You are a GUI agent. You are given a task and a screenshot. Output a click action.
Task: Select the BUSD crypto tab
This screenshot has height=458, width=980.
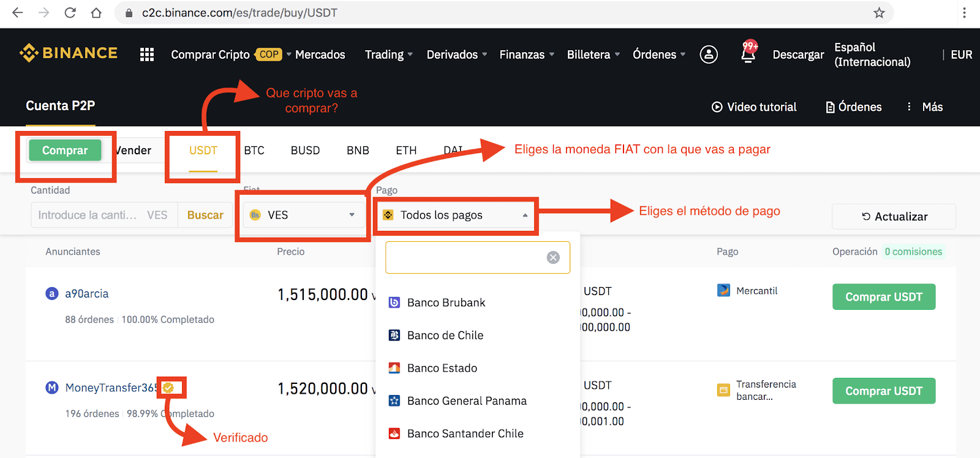[305, 150]
